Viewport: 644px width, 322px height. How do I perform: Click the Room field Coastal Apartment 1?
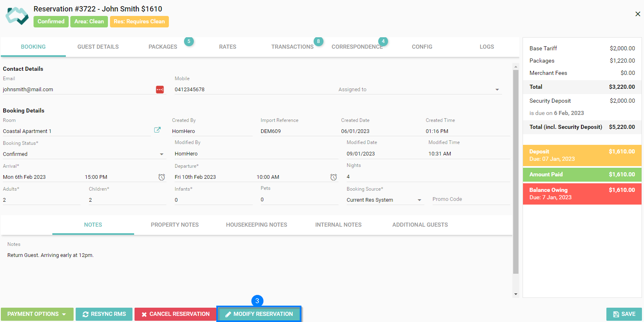tap(77, 131)
